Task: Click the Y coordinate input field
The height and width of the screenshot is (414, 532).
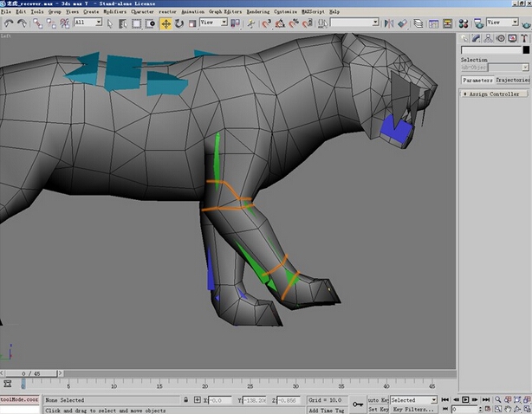Action: tap(255, 400)
